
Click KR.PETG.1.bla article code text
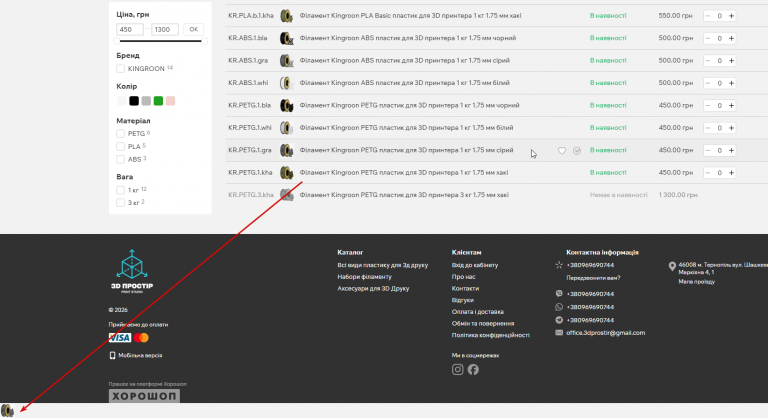[x=249, y=105]
